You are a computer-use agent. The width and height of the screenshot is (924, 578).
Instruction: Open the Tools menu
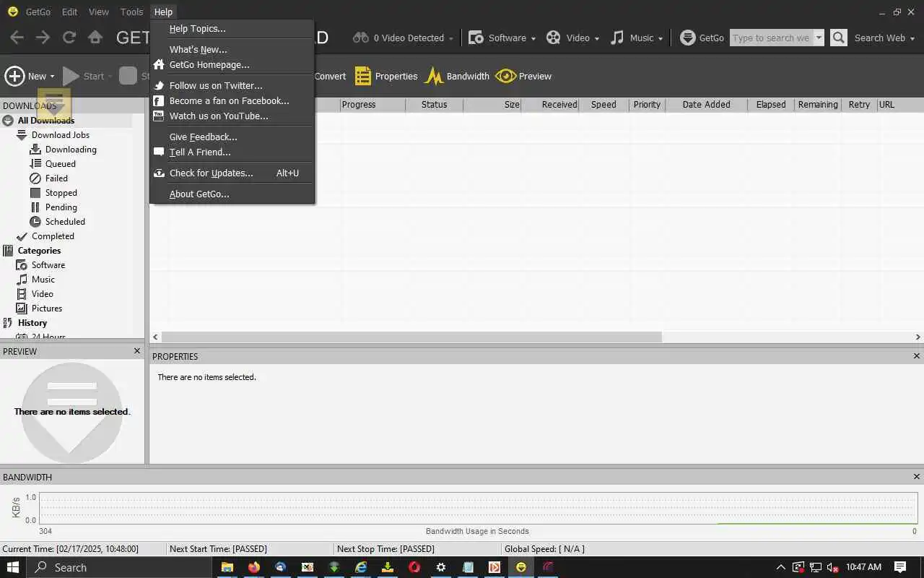[131, 12]
